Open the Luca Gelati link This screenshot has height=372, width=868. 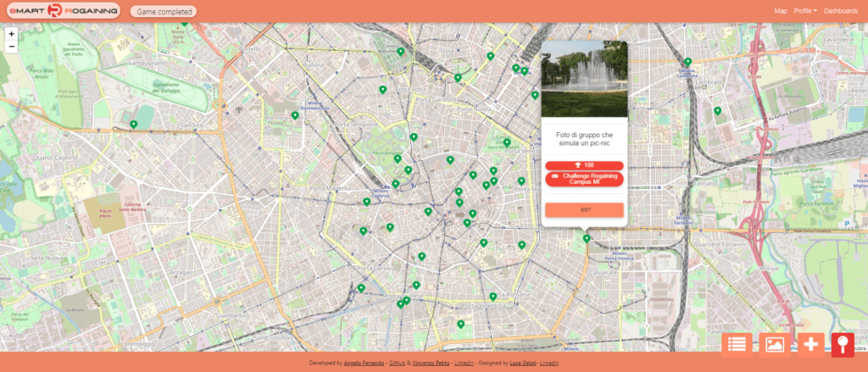522,364
